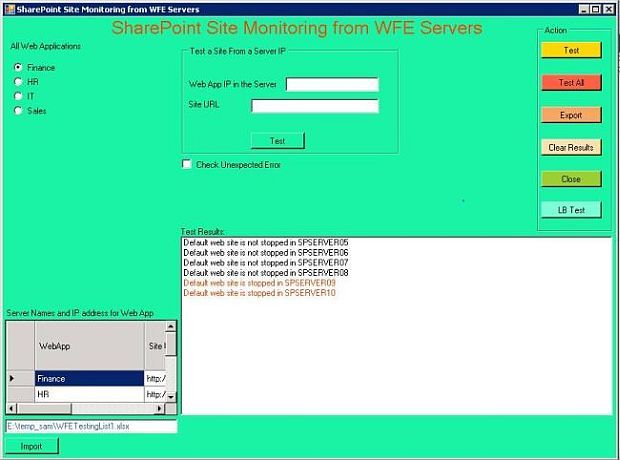Screen dimensions: 620x460
Task: Minimize the SharePoint monitoring window
Action: tap(584, 9)
